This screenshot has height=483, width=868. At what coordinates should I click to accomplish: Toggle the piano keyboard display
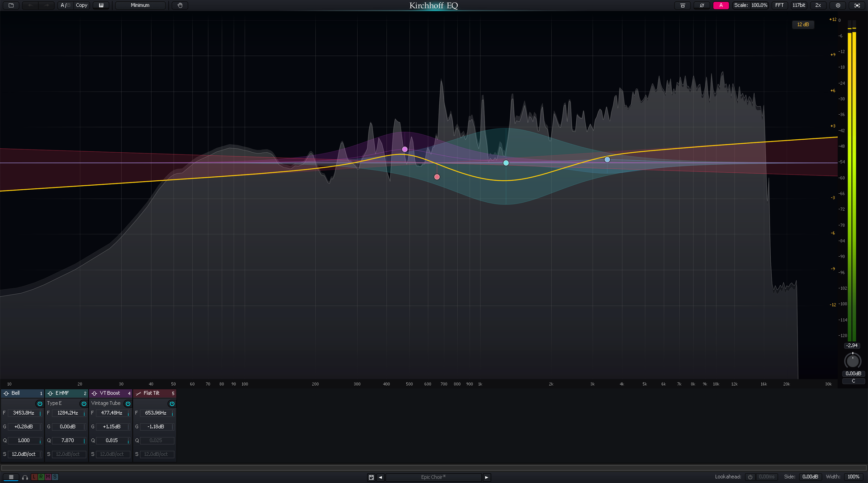click(101, 5)
